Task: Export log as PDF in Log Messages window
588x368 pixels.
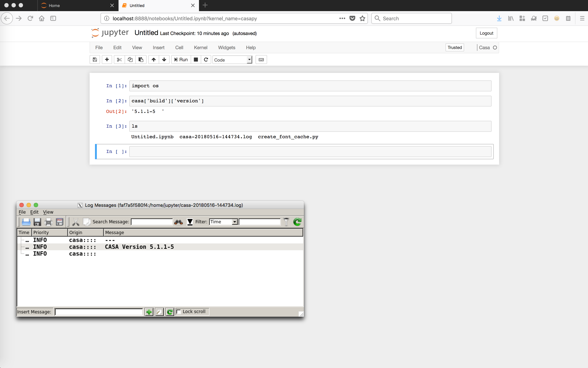Action: pos(59,222)
